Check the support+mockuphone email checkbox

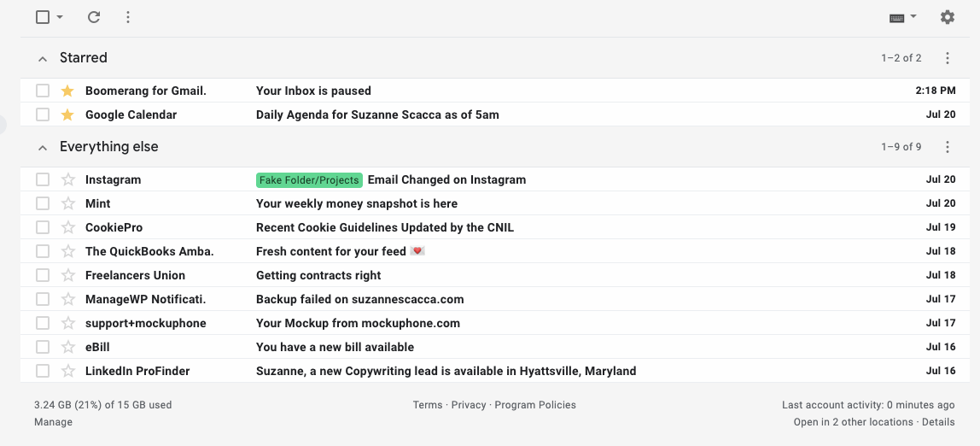tap(43, 323)
